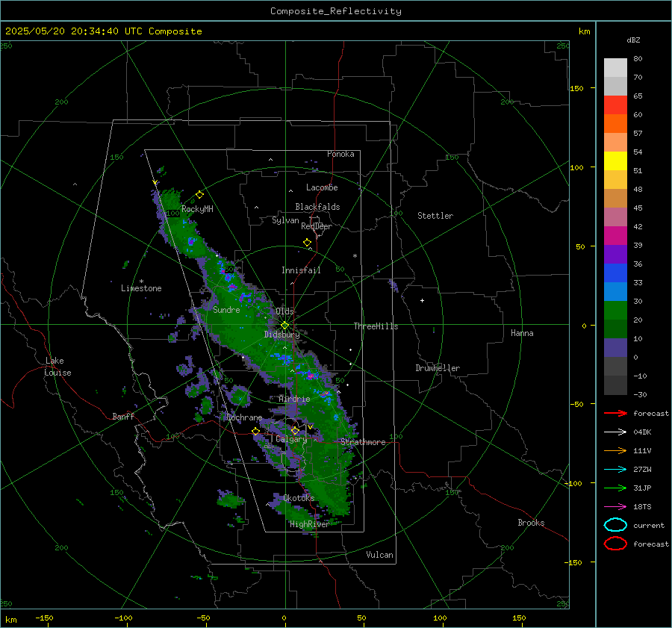
Task: Click the RockyMH label
Action: pos(197,209)
